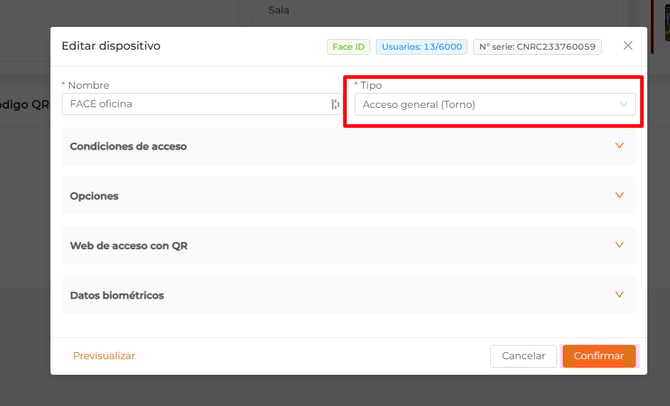Click the Nombre field with FACE oficina
This screenshot has width=670, height=406.
coord(190,104)
